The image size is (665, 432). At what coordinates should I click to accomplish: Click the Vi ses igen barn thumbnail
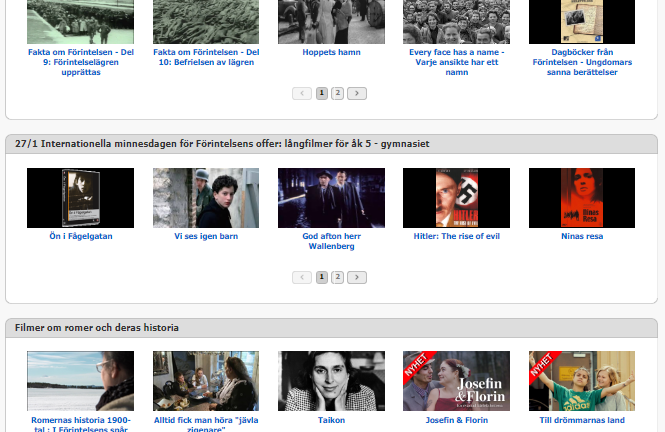[x=206, y=198]
